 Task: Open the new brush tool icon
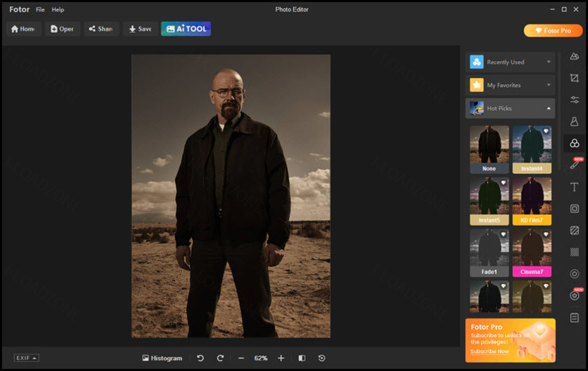pos(575,164)
